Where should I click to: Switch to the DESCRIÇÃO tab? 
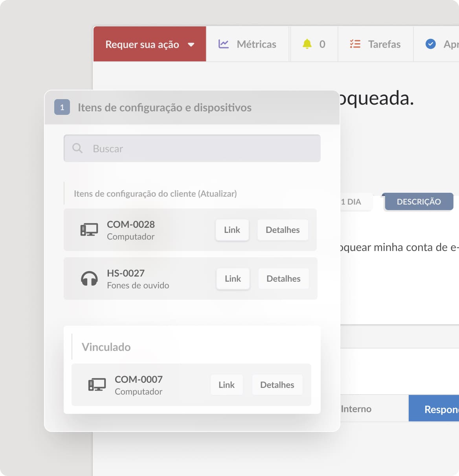tap(419, 201)
